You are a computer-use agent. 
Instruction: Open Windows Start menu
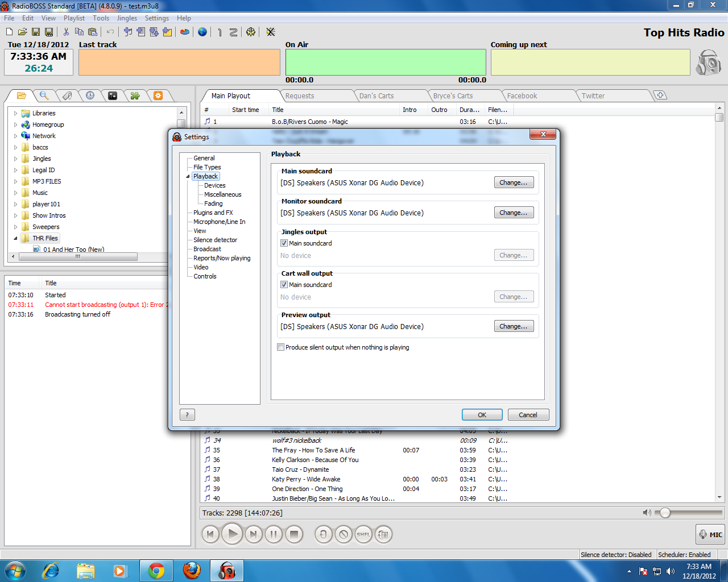point(15,570)
